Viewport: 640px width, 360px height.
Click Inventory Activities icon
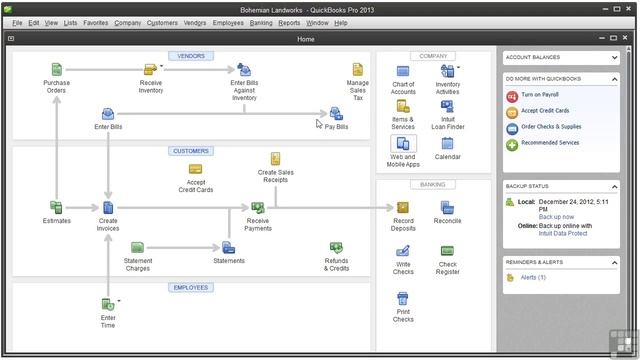pyautogui.click(x=447, y=71)
